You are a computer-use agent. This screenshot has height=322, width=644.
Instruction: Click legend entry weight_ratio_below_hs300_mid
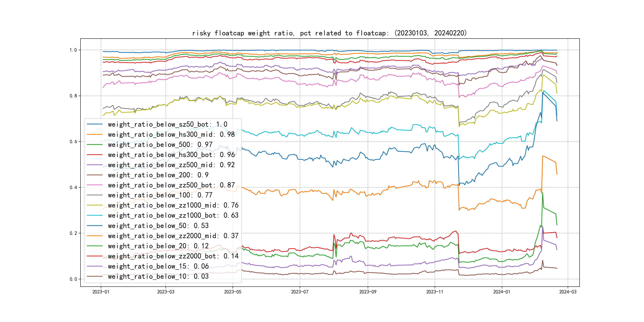click(x=171, y=135)
